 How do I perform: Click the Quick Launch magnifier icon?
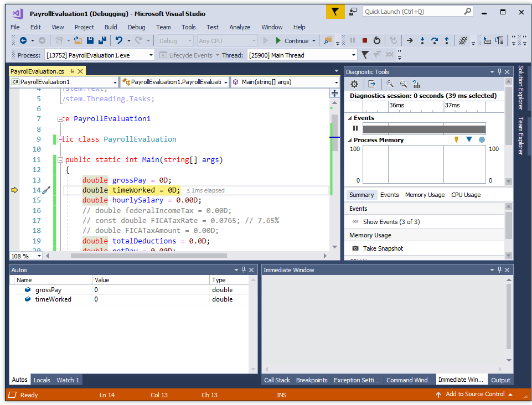(468, 12)
